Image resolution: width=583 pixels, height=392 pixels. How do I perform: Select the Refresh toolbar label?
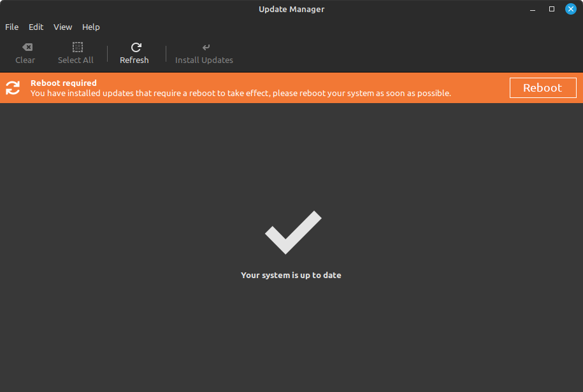(x=134, y=60)
